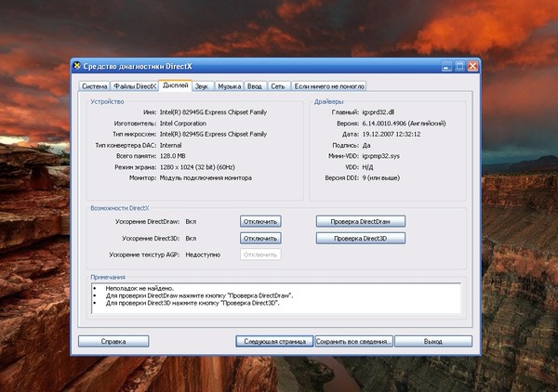Click Сохранить все сведения button
Screen dimensions: 558x392
pos(352,342)
